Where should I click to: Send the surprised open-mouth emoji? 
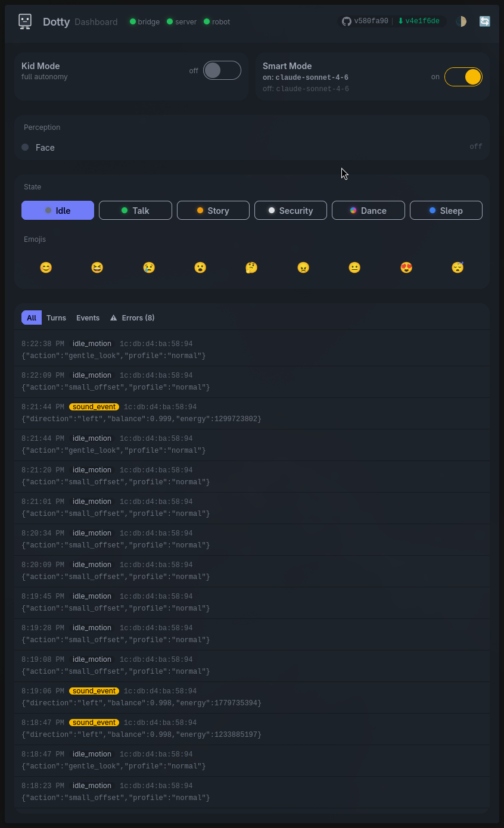point(200,267)
